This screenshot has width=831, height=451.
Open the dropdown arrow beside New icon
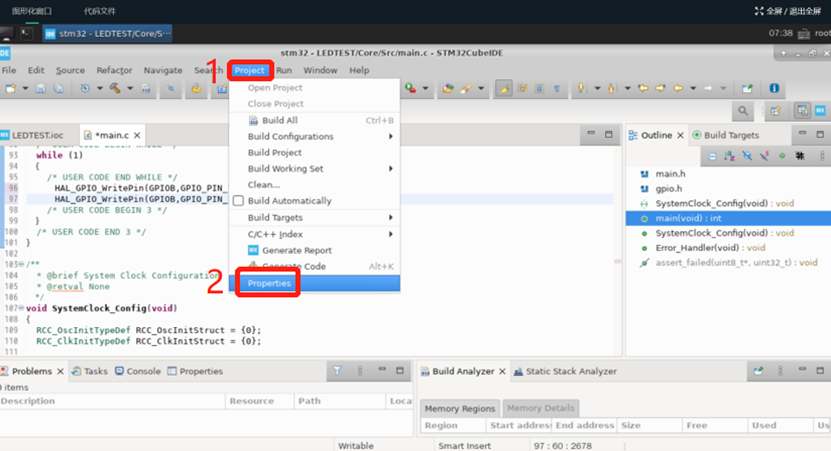pyautogui.click(x=25, y=89)
